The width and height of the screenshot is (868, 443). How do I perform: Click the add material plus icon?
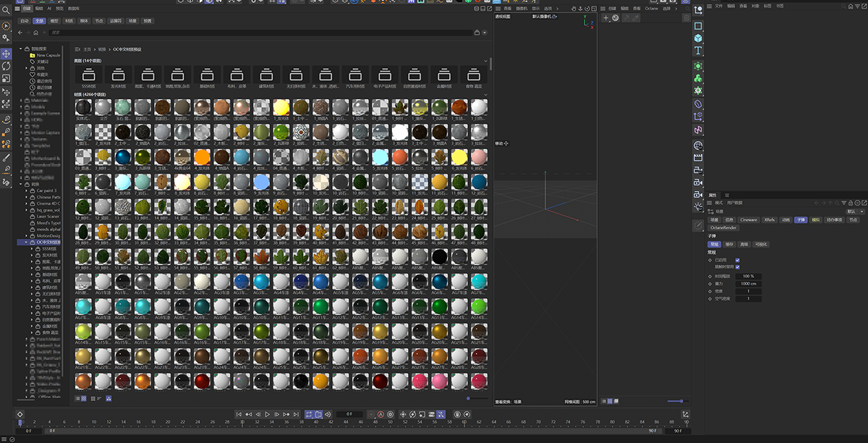606,18
